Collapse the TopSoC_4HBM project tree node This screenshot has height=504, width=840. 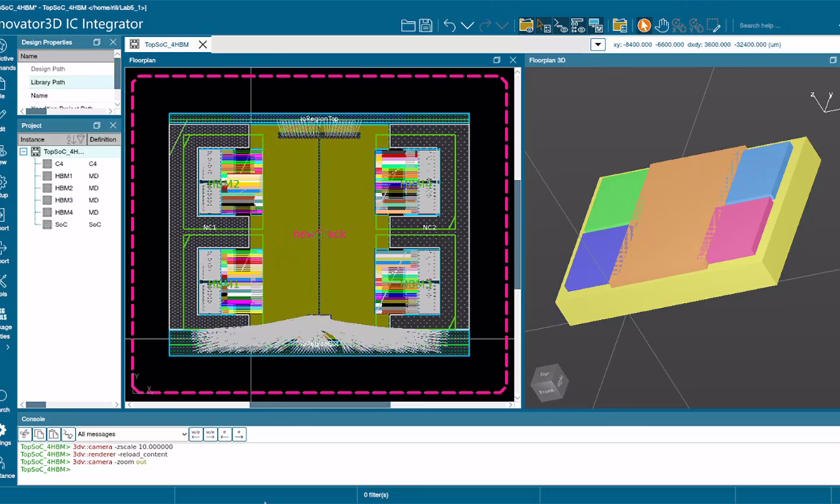click(x=24, y=151)
